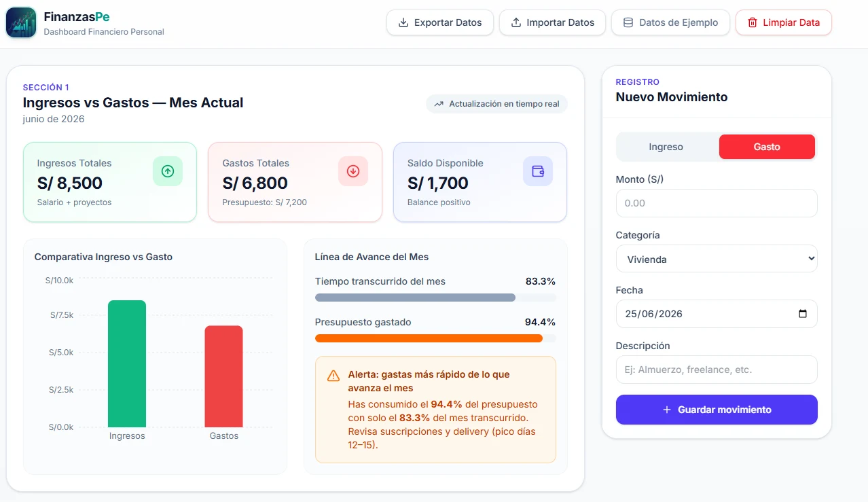This screenshot has width=868, height=502.
Task: Open the Categoría dropdown showing Vivienda
Action: [x=717, y=259]
